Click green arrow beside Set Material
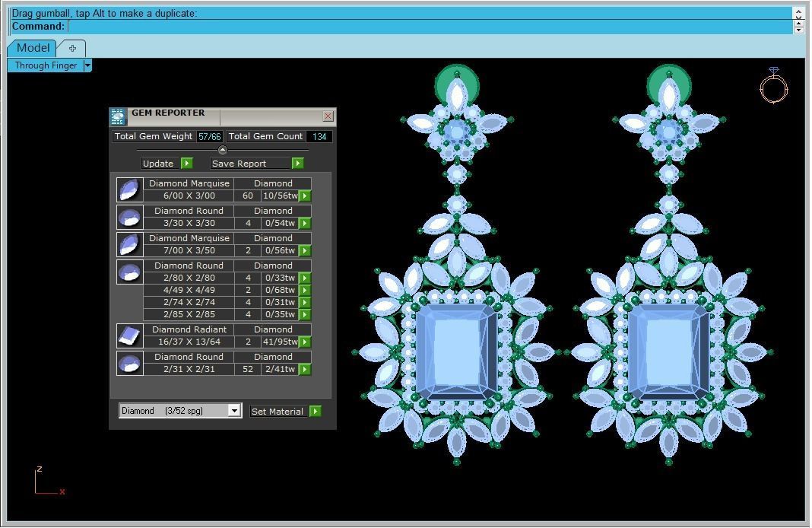The width and height of the screenshot is (812, 528). [316, 412]
